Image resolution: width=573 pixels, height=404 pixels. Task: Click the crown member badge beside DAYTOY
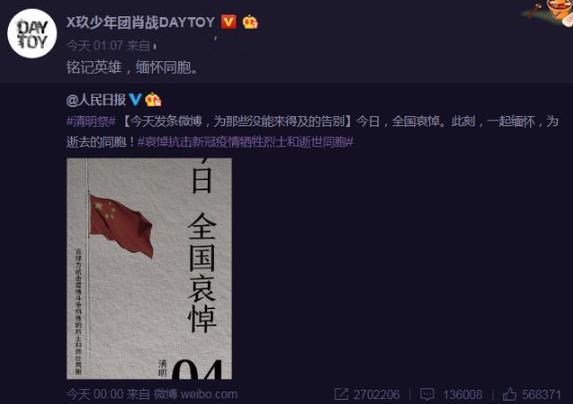click(250, 22)
